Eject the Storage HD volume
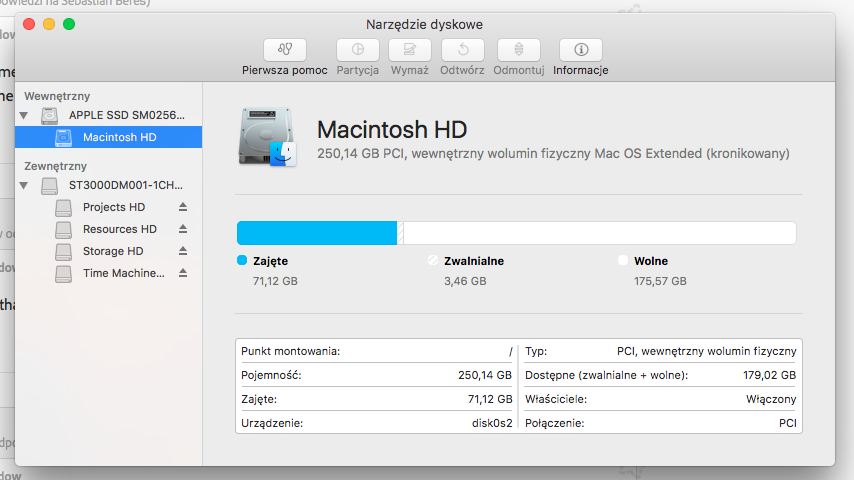This screenshot has width=854, height=480. [183, 251]
